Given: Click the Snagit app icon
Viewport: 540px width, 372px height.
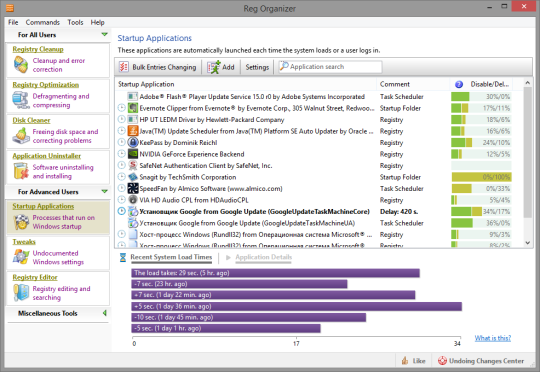Looking at the screenshot, I should (133, 177).
